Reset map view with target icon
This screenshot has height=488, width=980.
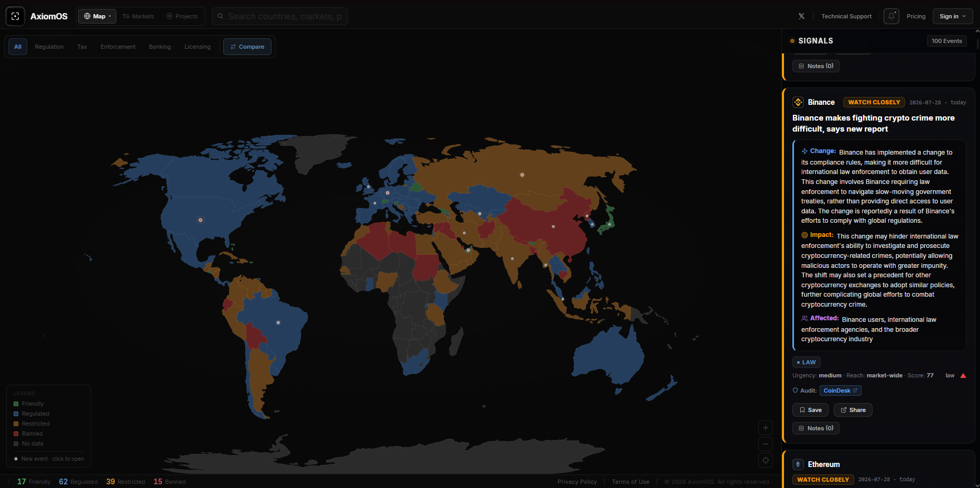pyautogui.click(x=766, y=460)
